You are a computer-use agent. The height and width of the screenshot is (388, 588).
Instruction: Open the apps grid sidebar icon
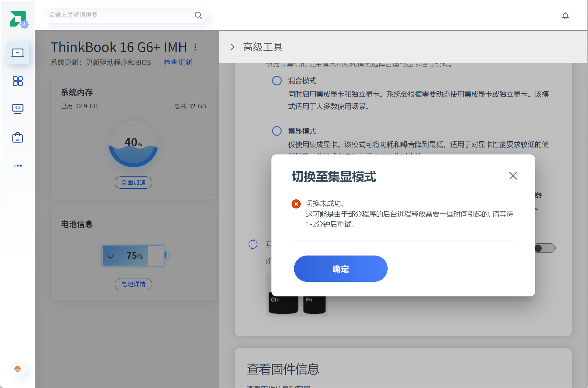pyautogui.click(x=18, y=81)
